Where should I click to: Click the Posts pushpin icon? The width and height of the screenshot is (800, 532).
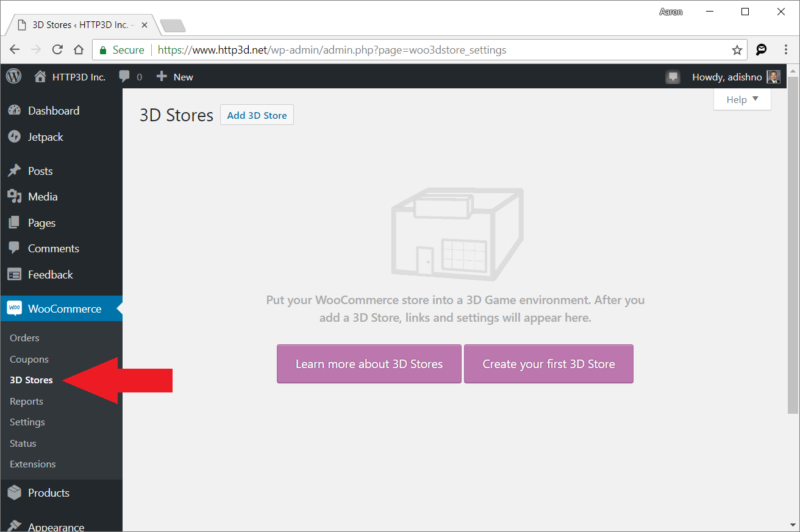[15, 171]
